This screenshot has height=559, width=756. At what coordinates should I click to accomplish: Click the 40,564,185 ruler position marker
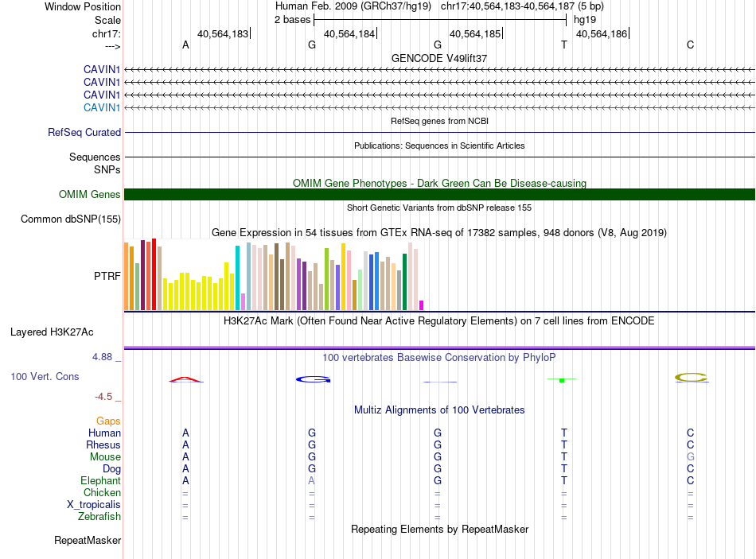pos(476,33)
